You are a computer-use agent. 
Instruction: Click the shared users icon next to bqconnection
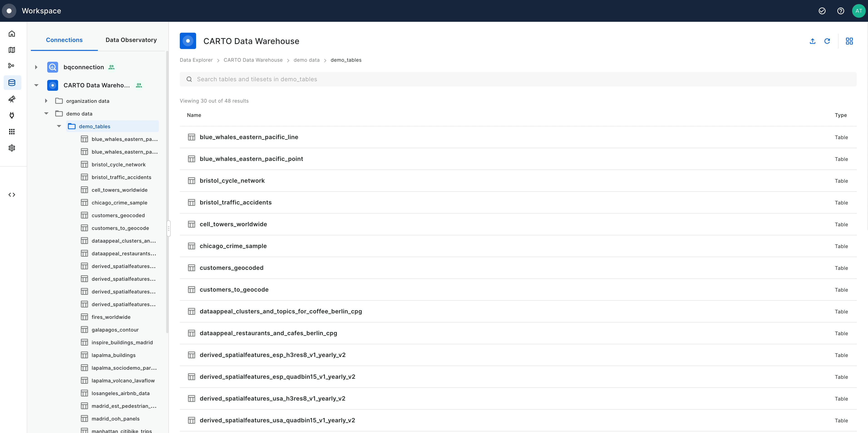coord(111,67)
